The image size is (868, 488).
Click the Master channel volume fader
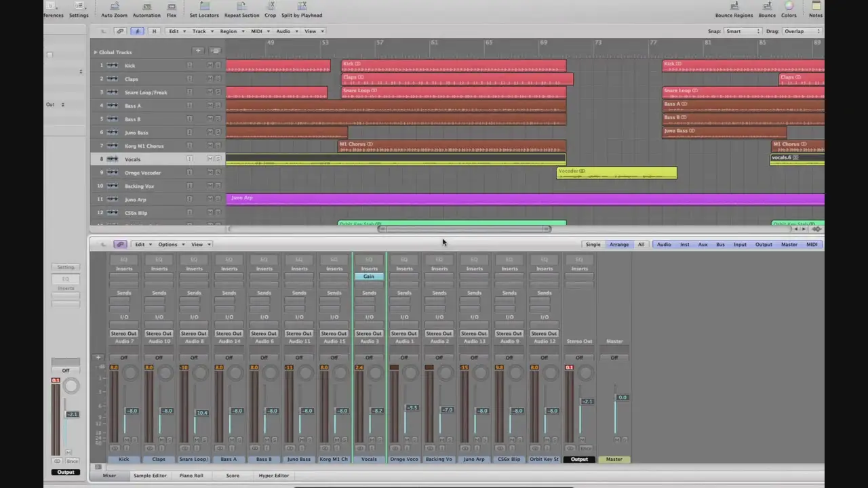pyautogui.click(x=622, y=398)
